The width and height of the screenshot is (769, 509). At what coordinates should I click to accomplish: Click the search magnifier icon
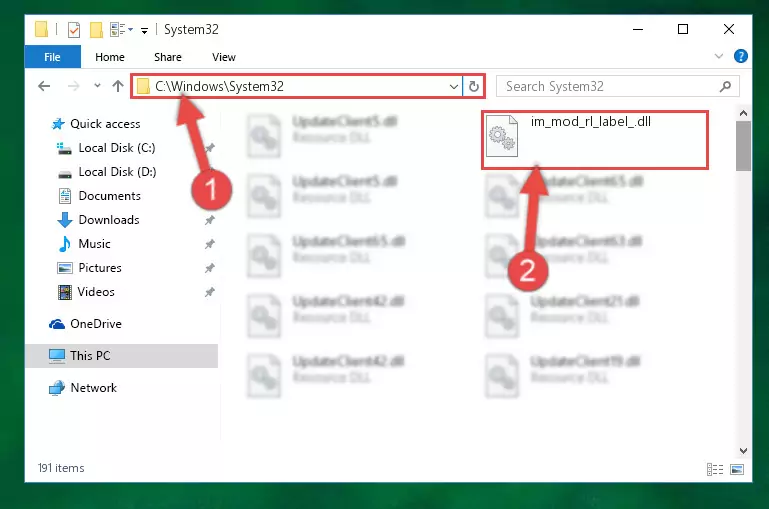725,87
